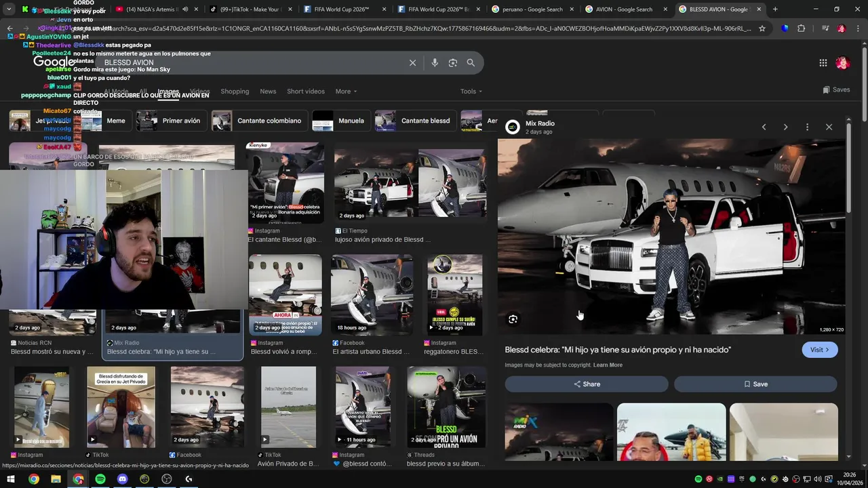Click the large Blessd preview image
The image size is (868, 488).
click(671, 237)
